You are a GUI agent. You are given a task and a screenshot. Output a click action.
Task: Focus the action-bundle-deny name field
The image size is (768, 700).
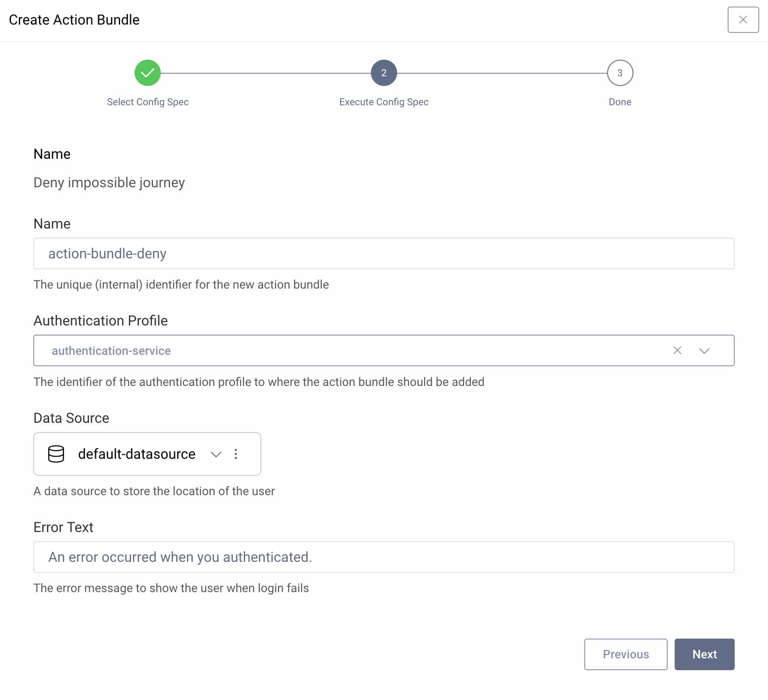click(384, 254)
